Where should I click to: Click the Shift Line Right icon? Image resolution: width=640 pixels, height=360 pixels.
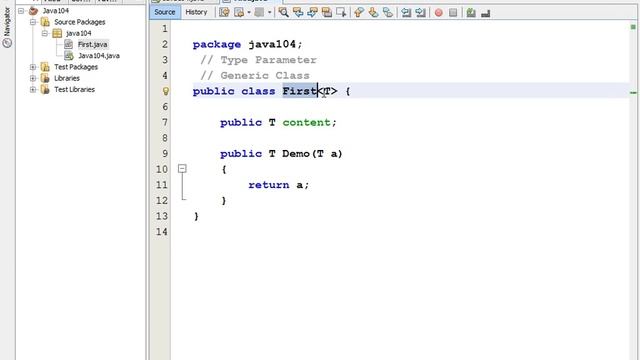pos(420,12)
